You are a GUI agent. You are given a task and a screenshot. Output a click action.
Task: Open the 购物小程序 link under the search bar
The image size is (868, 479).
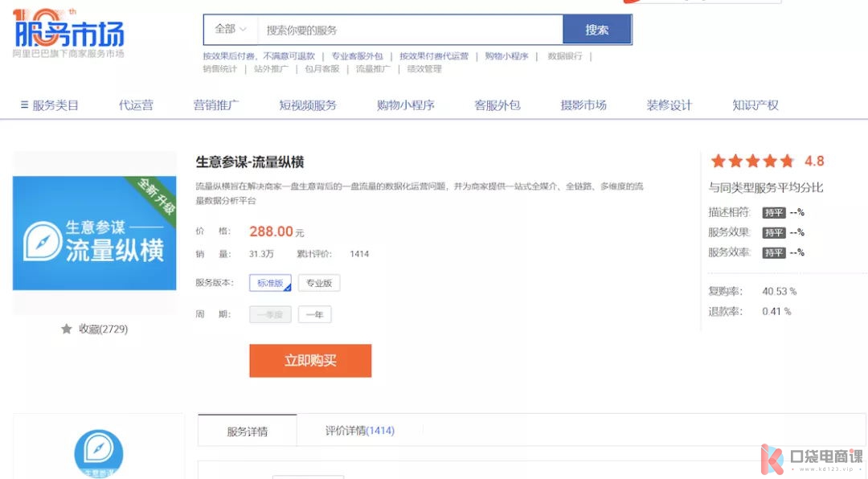click(506, 56)
